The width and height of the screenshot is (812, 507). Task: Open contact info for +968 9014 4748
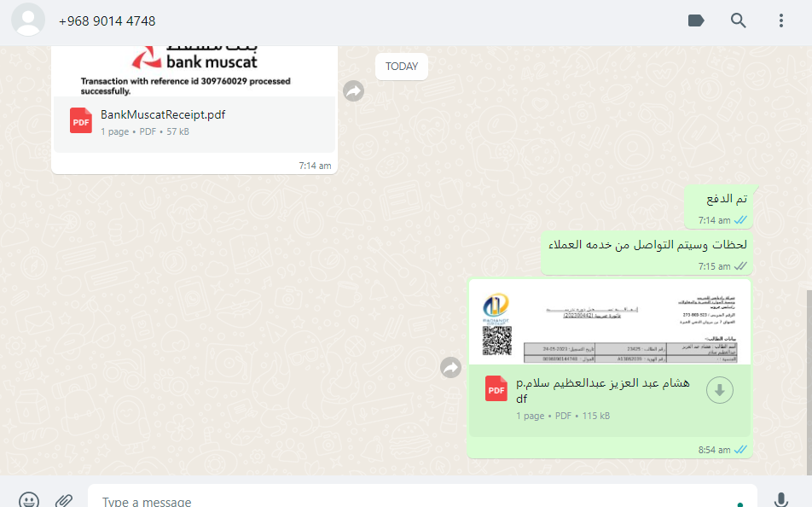tap(107, 20)
